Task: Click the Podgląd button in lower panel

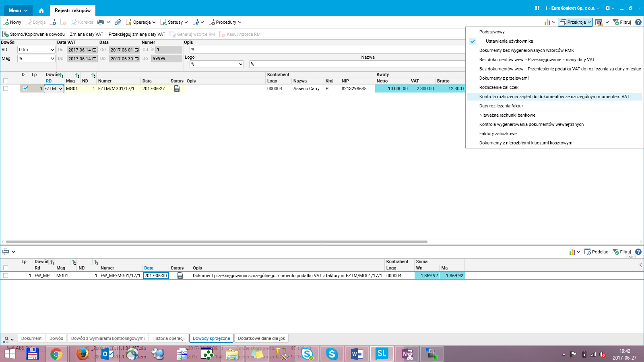Action: 597,252
